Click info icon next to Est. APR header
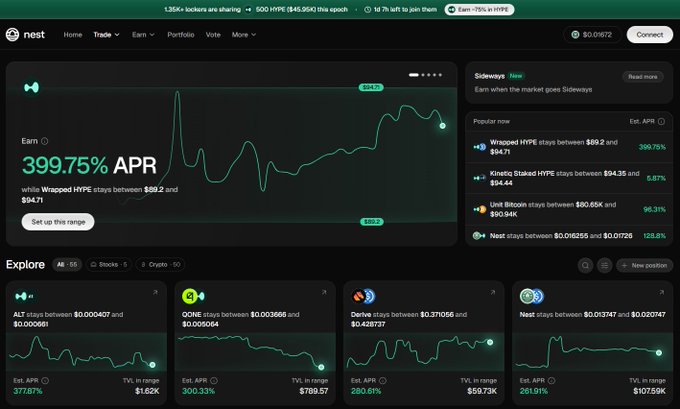Image resolution: width=680 pixels, height=409 pixels. tap(661, 121)
